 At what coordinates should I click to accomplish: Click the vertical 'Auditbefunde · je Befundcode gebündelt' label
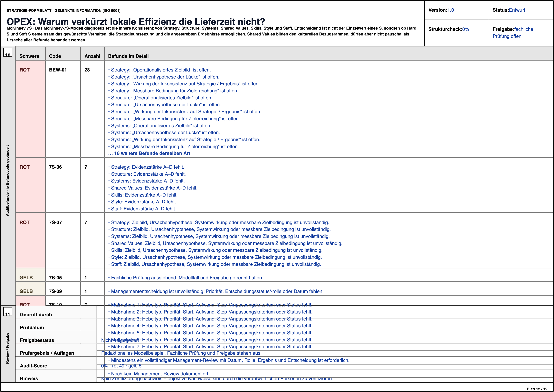pos(8,180)
